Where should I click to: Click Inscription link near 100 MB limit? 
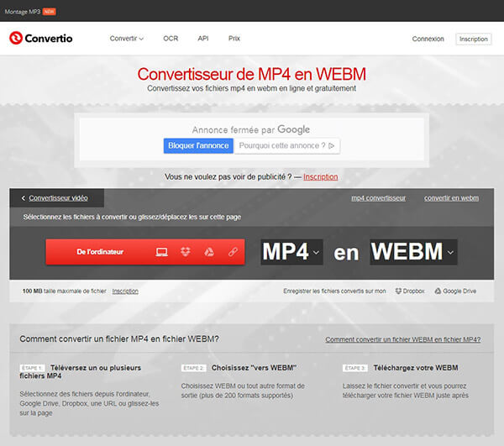(125, 291)
